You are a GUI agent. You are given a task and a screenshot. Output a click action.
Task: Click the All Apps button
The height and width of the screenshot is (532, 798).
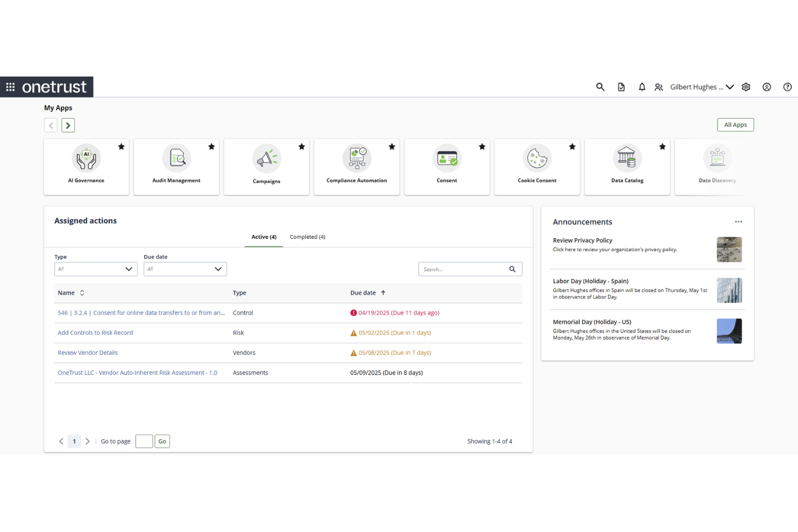(x=735, y=125)
